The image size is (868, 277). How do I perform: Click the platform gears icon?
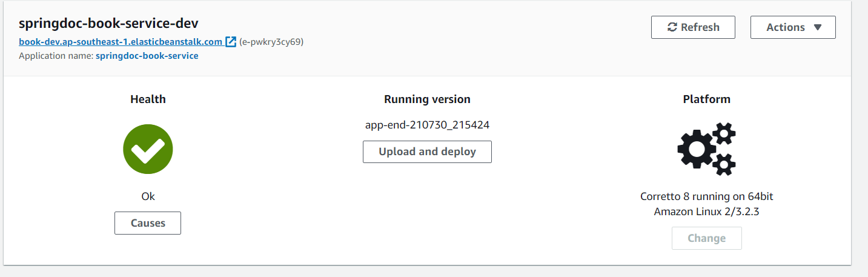pyautogui.click(x=706, y=149)
